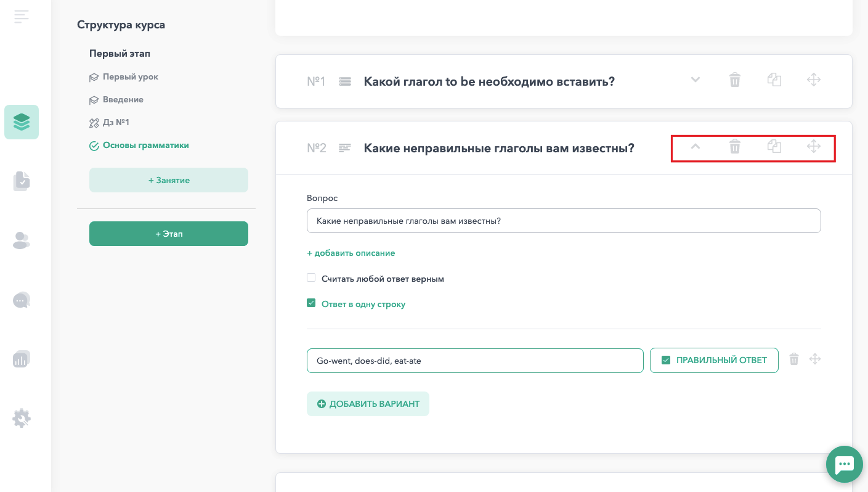
Task: Open the hamburger menu at top left
Action: tap(22, 17)
